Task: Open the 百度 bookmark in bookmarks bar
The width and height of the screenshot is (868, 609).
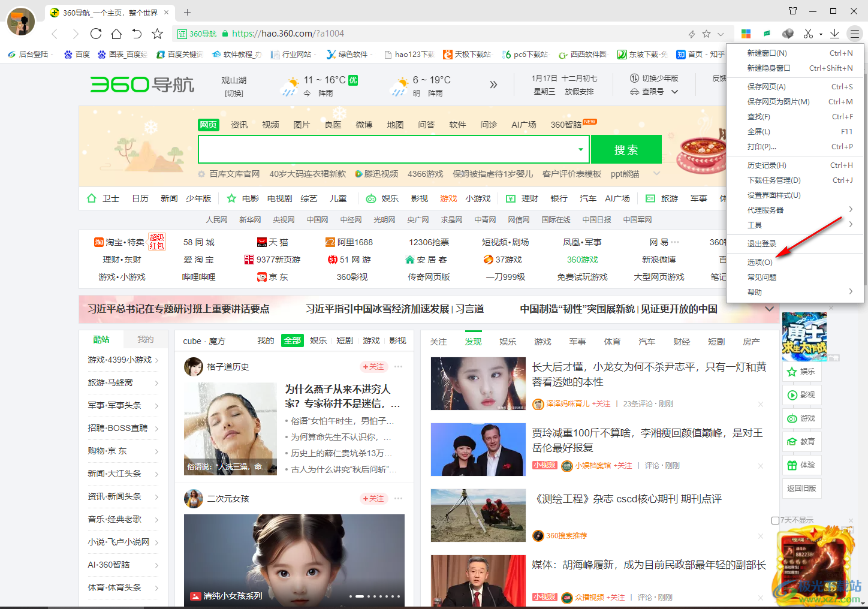Action: [77, 54]
